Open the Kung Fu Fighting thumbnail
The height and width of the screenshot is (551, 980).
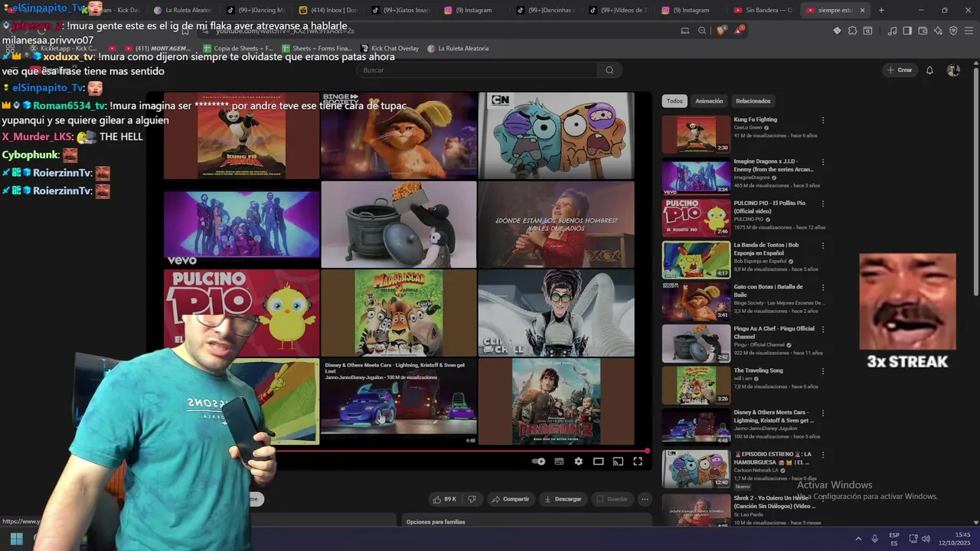[x=696, y=134]
